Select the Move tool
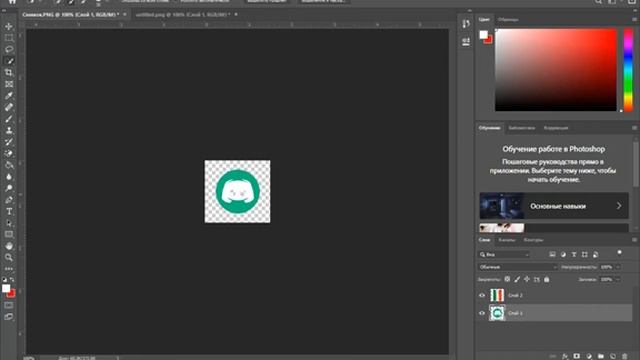Screen dimensions: 640x360 tap(9, 27)
